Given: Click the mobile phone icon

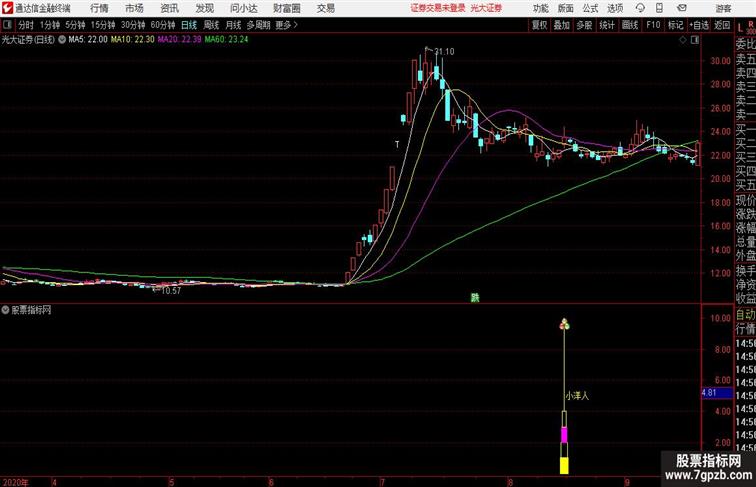Looking at the screenshot, I should [x=659, y=8].
